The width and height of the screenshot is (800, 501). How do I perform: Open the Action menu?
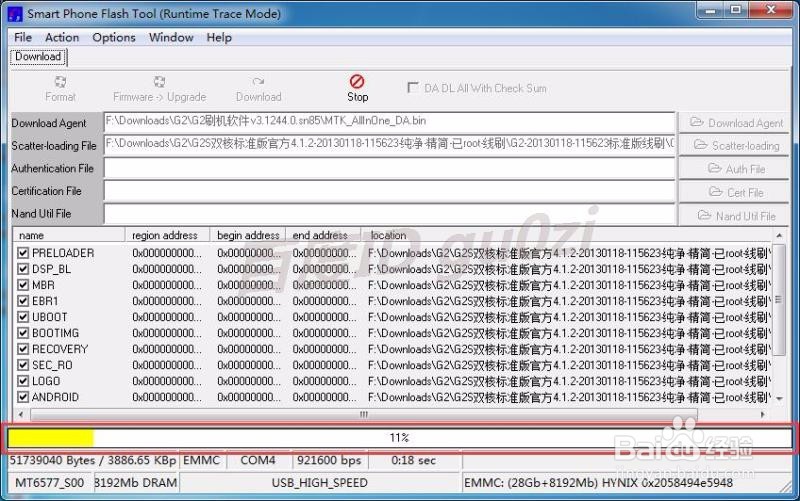62,37
